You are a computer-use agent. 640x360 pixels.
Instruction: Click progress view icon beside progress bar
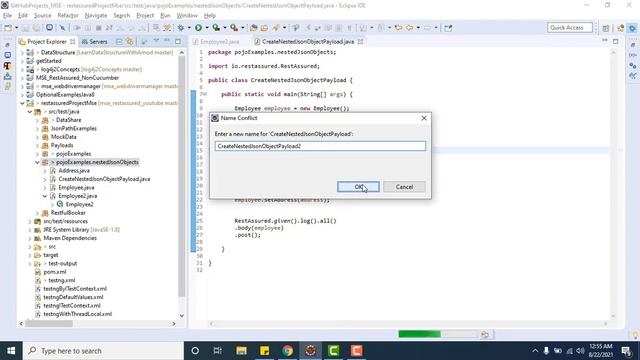[484, 334]
